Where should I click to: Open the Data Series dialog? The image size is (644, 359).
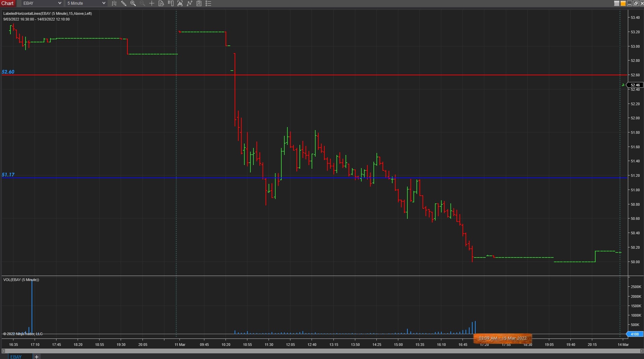[x=180, y=3]
